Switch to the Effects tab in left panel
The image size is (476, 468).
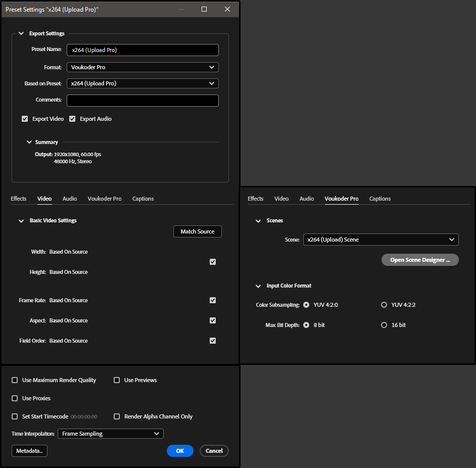(19, 199)
